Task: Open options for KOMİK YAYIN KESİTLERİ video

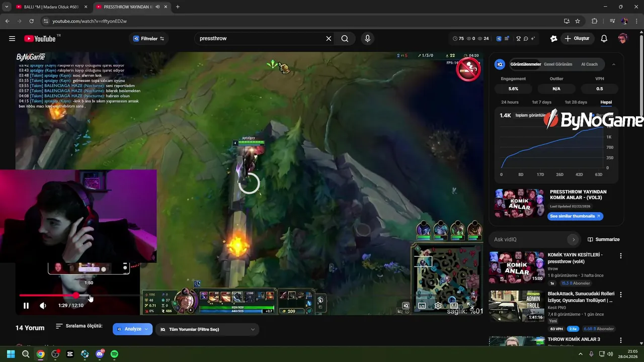Action: pyautogui.click(x=620, y=256)
